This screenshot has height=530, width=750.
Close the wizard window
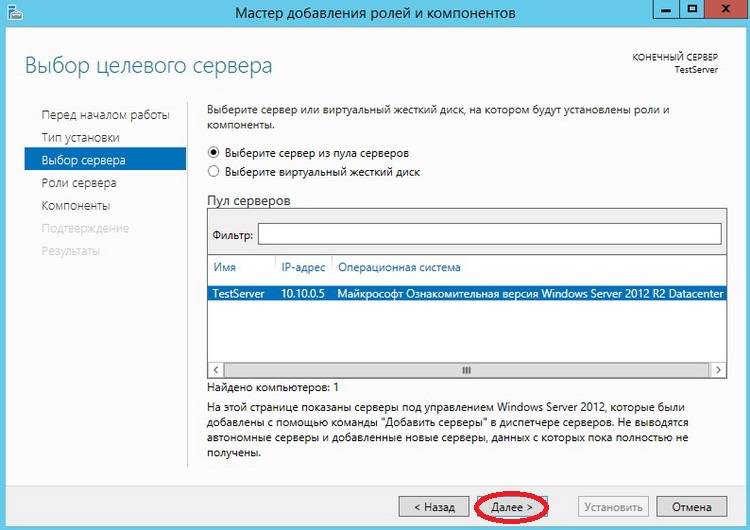click(x=726, y=9)
